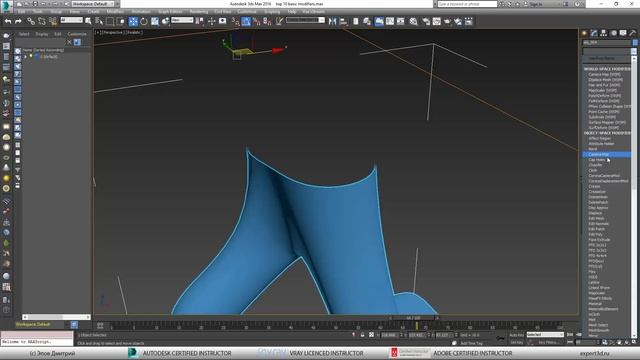
Task: Activate the Select and Rotate tool
Action: 144,21
